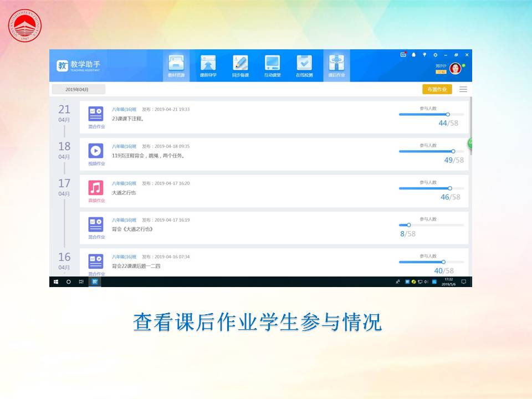Switch to the 课后作业 homework tab
Image resolution: width=532 pixels, height=399 pixels.
[x=336, y=66]
